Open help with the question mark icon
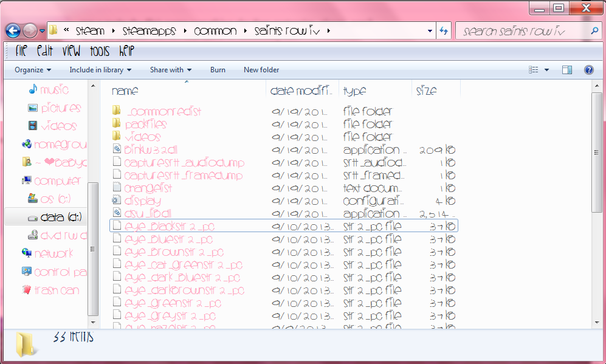 coord(589,70)
